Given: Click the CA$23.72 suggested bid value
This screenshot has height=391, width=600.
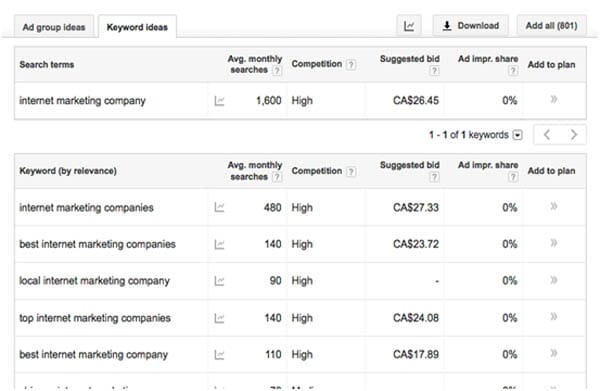Looking at the screenshot, I should [416, 244].
